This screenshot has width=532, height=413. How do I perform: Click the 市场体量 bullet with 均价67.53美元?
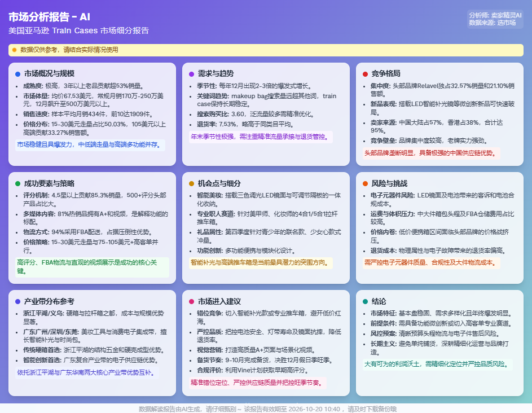pyautogui.click(x=93, y=100)
